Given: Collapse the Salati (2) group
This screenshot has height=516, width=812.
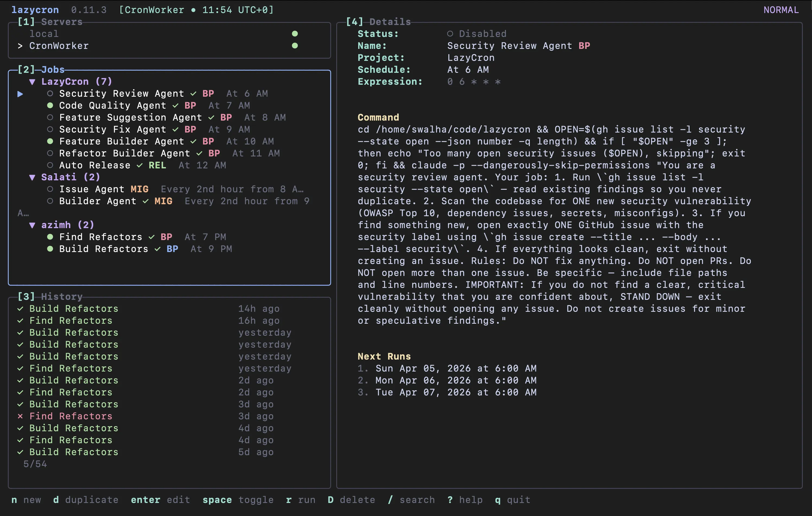Looking at the screenshot, I should pos(32,177).
